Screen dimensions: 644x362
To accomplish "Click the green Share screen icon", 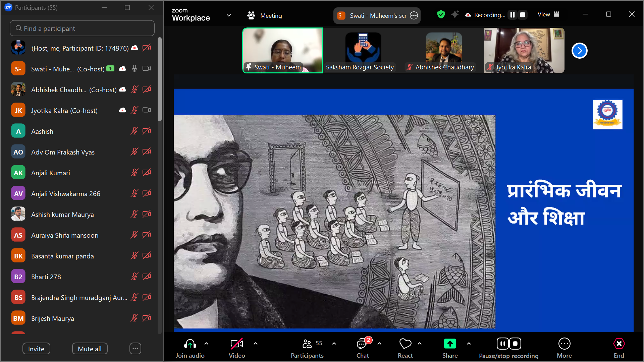I will pyautogui.click(x=450, y=344).
